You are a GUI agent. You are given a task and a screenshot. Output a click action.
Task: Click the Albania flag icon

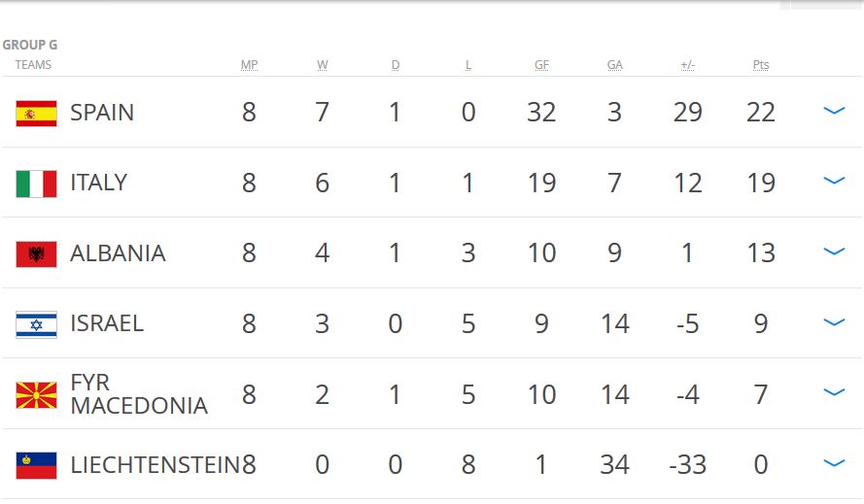(x=36, y=254)
